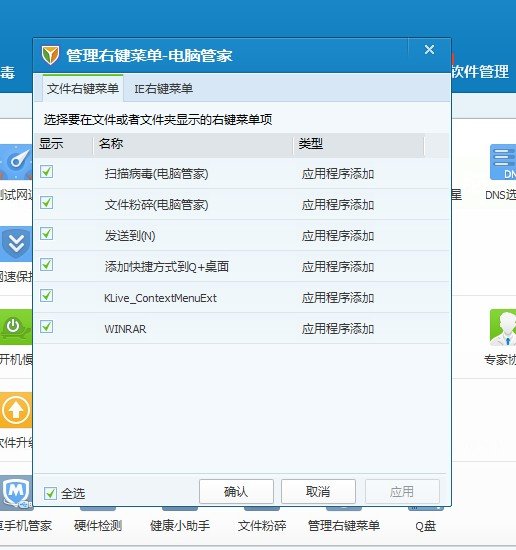The width and height of the screenshot is (516, 550).
Task: Select 添加快捷方式到Q+桌面 entry
Action: [167, 267]
